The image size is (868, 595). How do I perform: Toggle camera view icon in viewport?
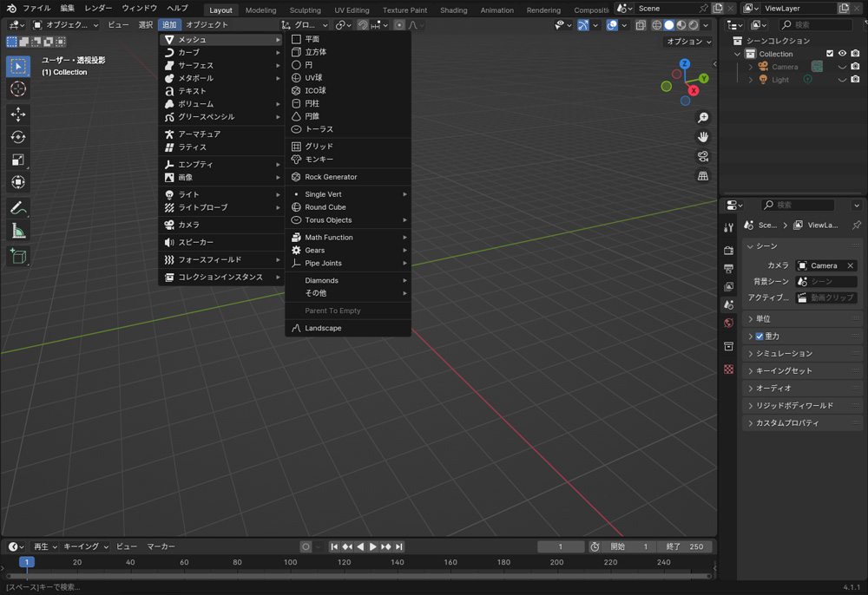point(703,157)
